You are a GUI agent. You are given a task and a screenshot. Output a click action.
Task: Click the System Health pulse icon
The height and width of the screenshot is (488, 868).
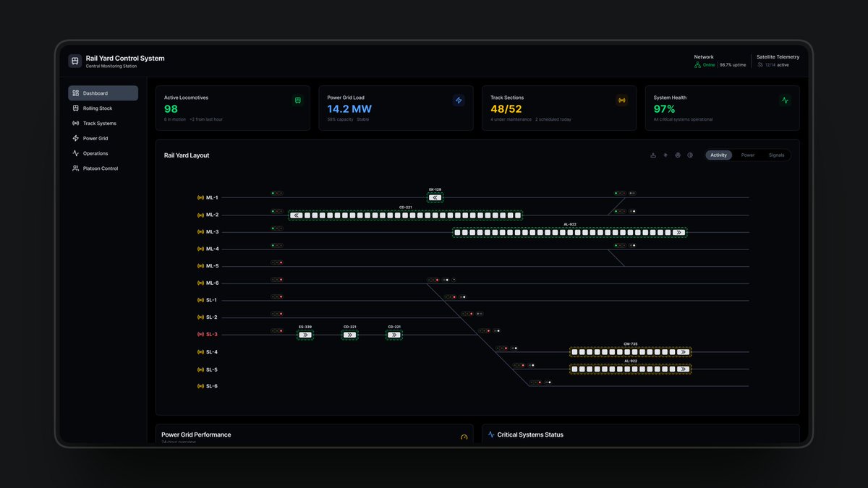(x=785, y=100)
